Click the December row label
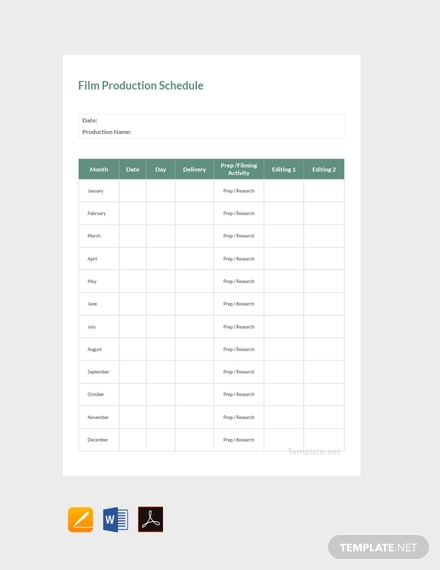440x570 pixels. point(98,440)
